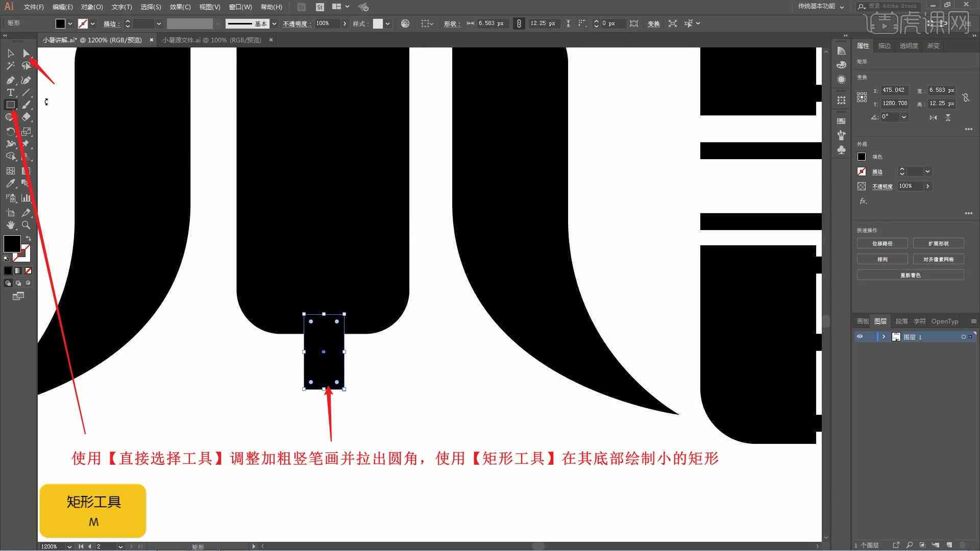Select the Hand tool
980x551 pixels.
(10, 224)
